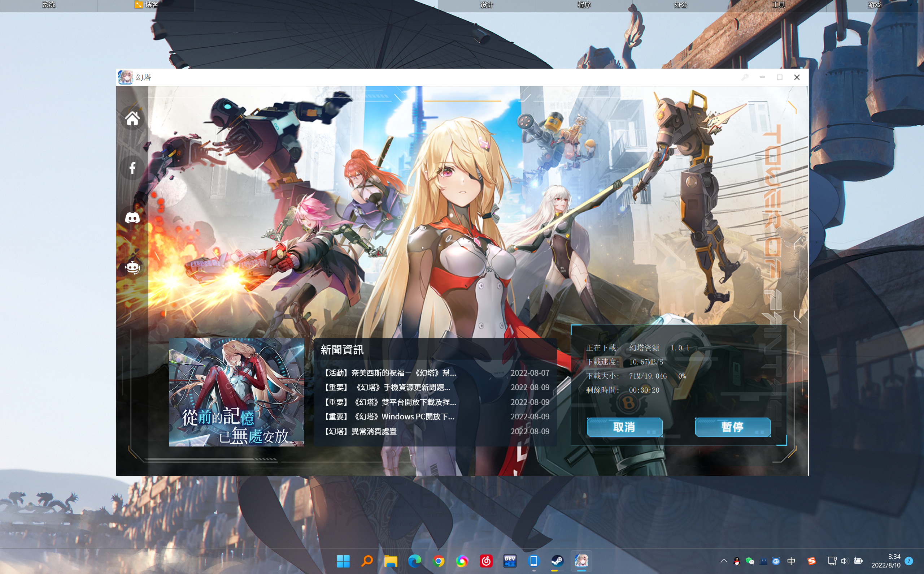
Task: Open the Windows Start menu
Action: click(x=343, y=561)
